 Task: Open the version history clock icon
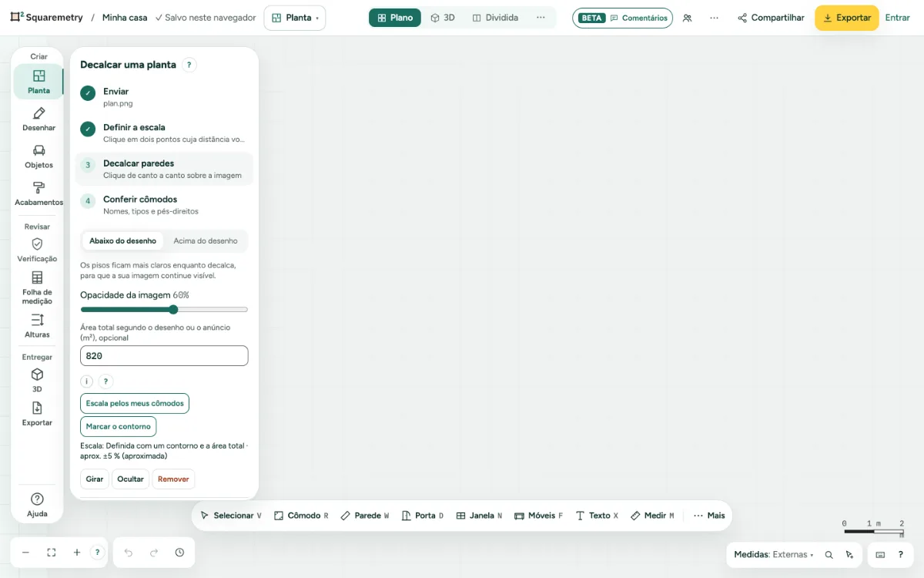179,553
